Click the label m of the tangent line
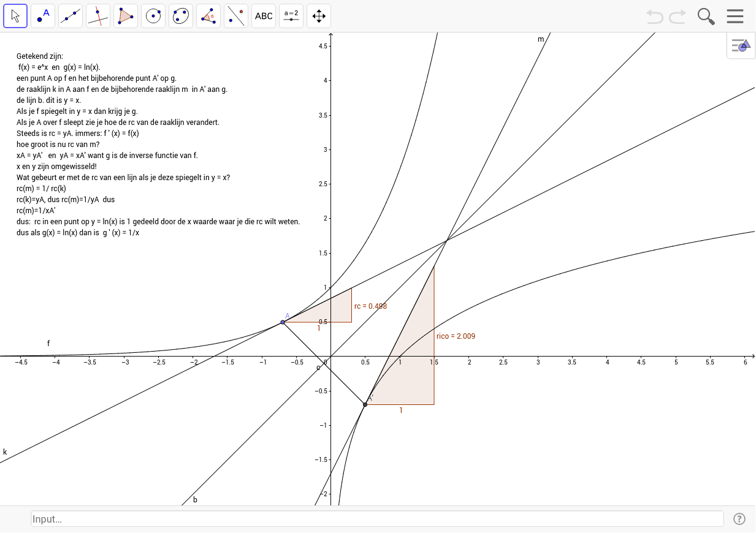The image size is (756, 533). click(541, 39)
